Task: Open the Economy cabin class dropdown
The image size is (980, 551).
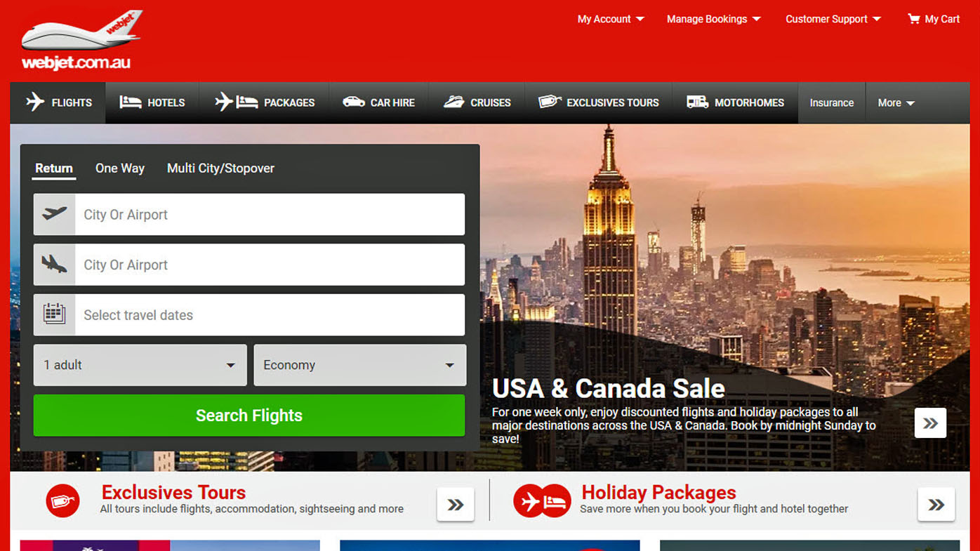Action: click(x=360, y=365)
